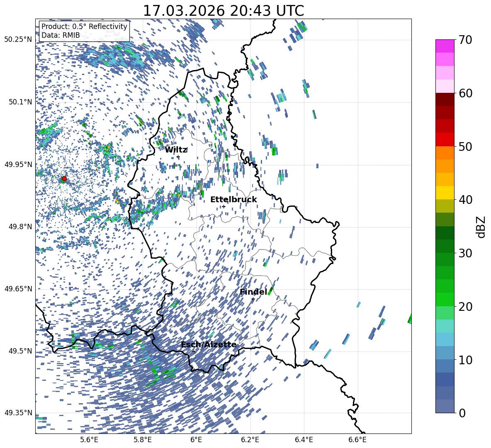Click the Ettelbruck city label
491x448 pixels.
(x=233, y=200)
